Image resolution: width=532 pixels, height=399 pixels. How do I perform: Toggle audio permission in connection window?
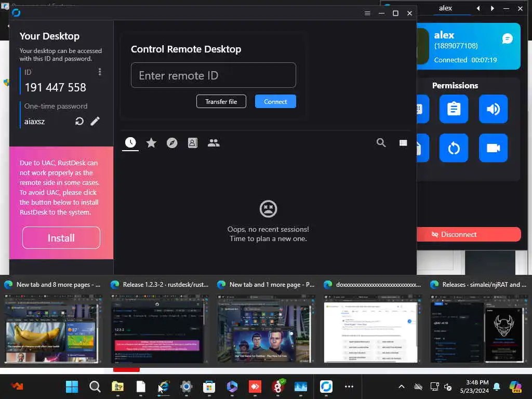tap(494, 109)
